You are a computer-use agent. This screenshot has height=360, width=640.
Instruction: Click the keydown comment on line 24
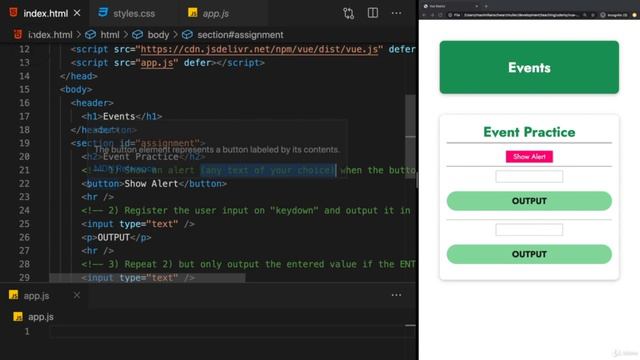coord(246,211)
